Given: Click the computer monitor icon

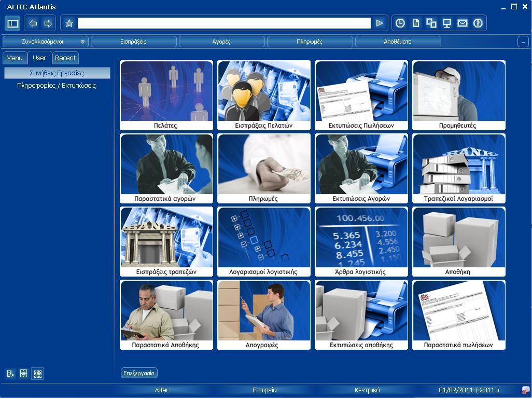Looking at the screenshot, I should pyautogui.click(x=447, y=23).
